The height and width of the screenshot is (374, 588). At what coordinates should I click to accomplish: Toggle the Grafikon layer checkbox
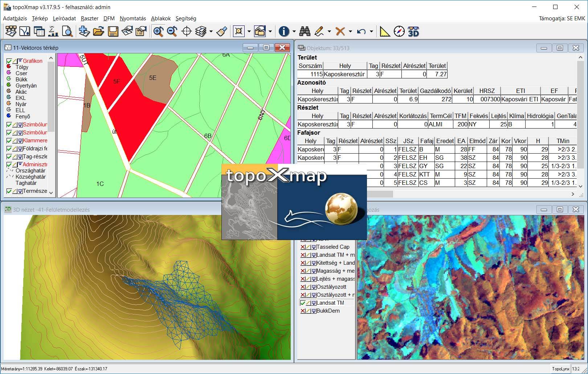click(9, 61)
